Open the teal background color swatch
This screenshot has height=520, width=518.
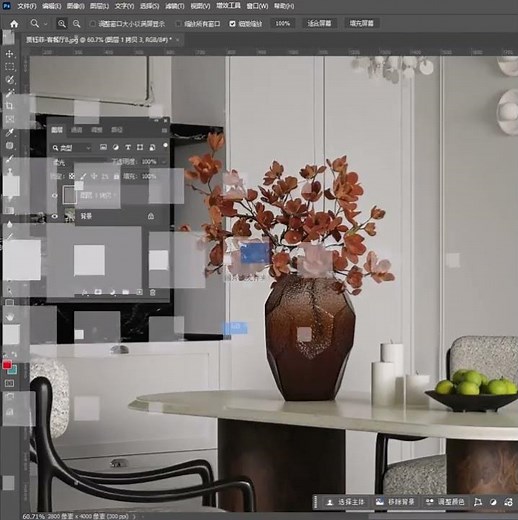click(x=13, y=370)
